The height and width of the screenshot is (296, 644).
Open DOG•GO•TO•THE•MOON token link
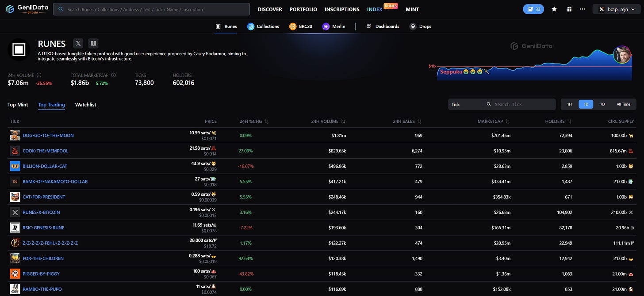pos(48,136)
